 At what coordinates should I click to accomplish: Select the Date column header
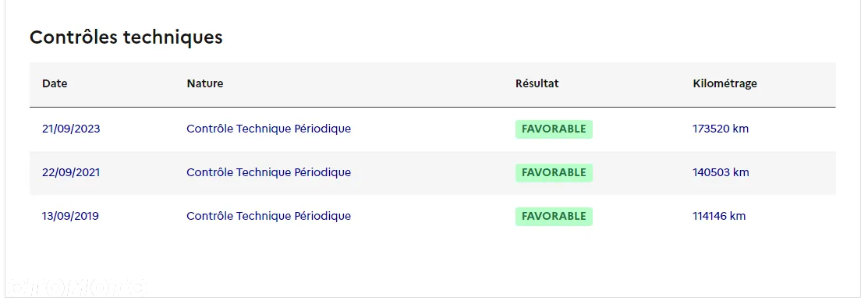55,83
